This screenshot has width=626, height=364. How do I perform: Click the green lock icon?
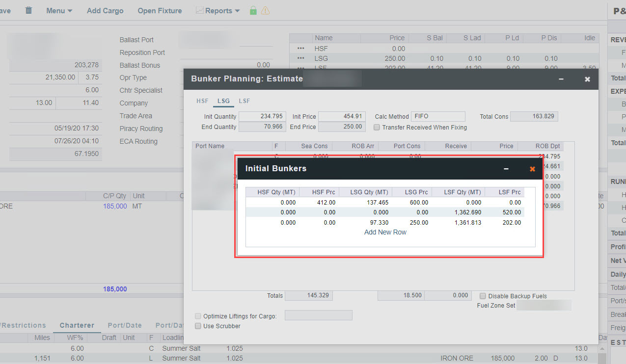tap(253, 10)
